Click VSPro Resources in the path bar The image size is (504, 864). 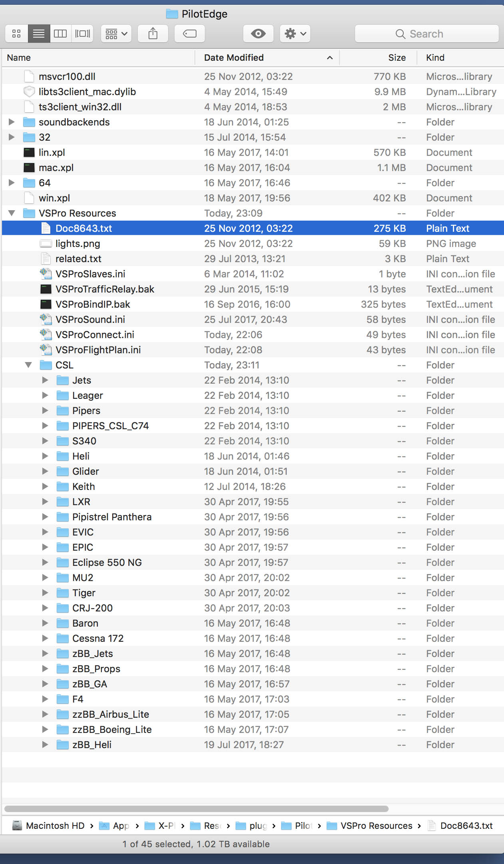370,826
